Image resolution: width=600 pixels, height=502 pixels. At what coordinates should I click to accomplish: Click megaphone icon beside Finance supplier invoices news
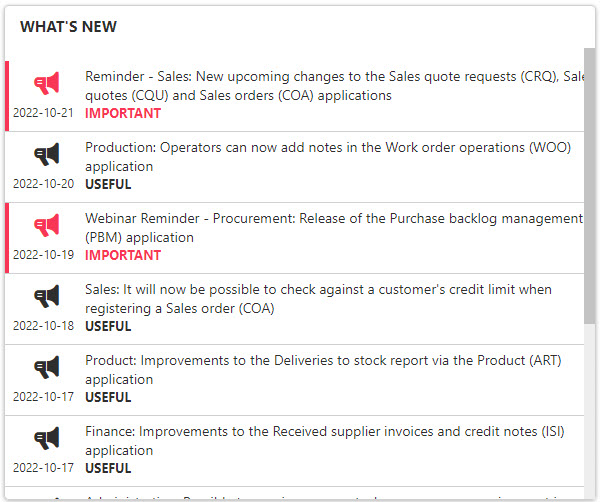pyautogui.click(x=47, y=438)
